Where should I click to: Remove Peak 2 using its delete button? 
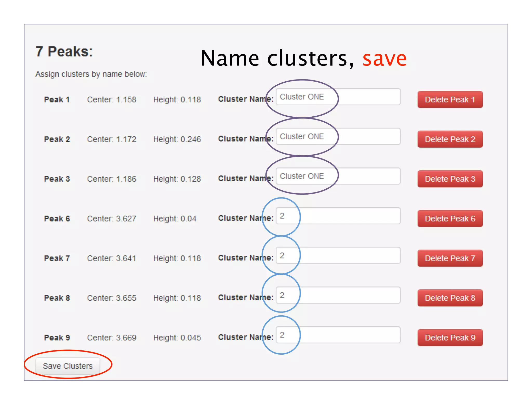tap(450, 139)
